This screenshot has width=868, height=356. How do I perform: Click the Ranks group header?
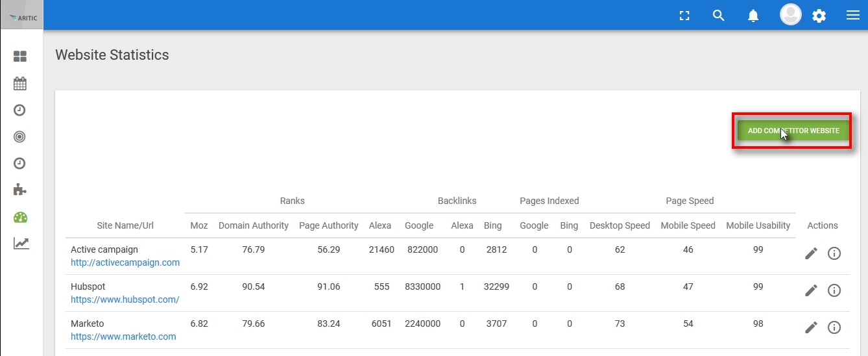tap(293, 201)
